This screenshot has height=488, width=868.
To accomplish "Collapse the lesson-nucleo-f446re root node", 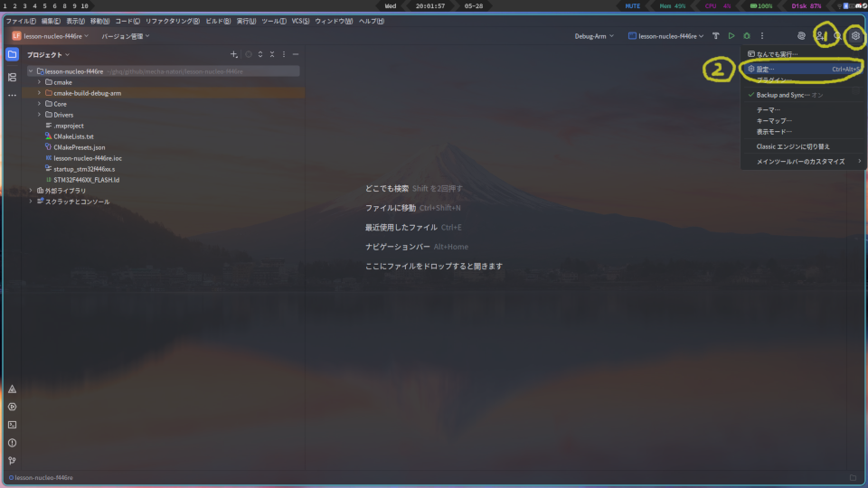I will [x=31, y=71].
